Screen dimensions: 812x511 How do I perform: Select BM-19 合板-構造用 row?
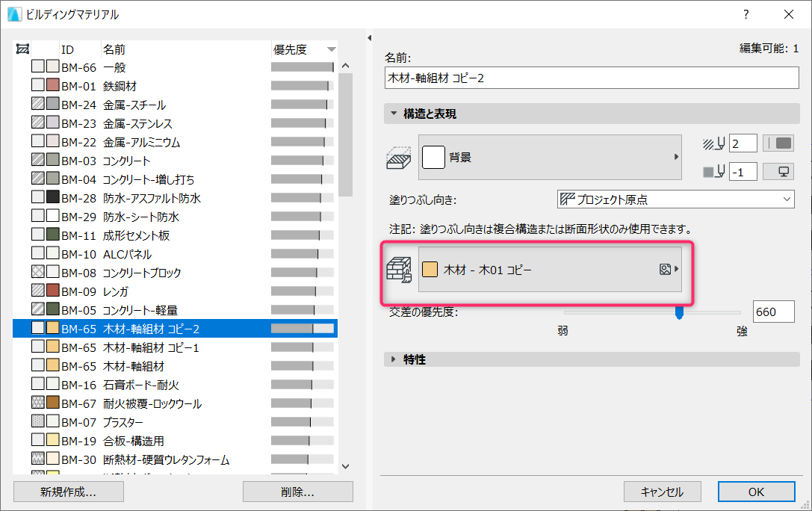[175, 441]
